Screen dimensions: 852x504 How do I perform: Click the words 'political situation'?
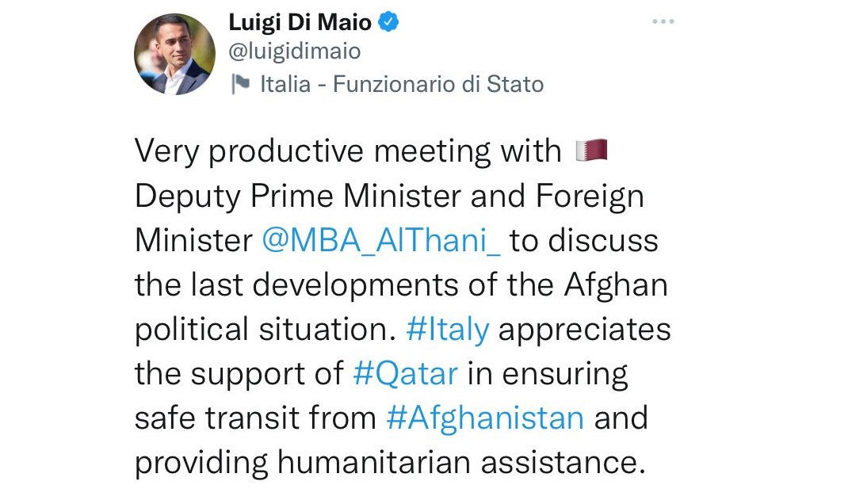[x=264, y=329]
